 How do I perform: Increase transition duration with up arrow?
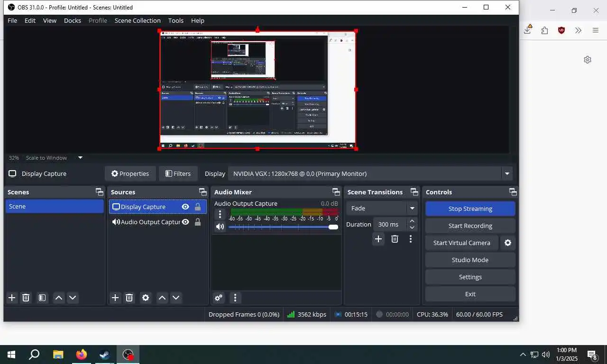412,221
